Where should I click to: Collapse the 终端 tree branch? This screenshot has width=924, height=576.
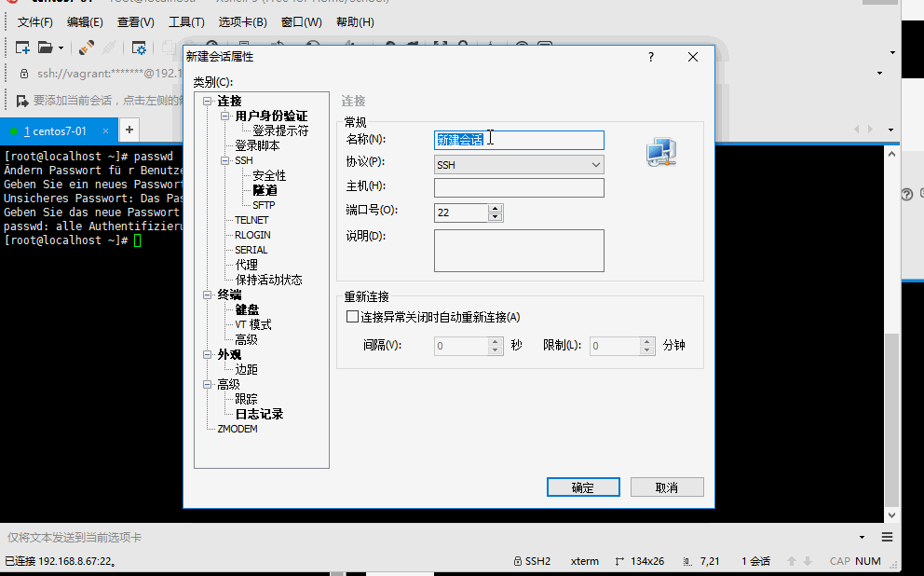[x=207, y=294]
